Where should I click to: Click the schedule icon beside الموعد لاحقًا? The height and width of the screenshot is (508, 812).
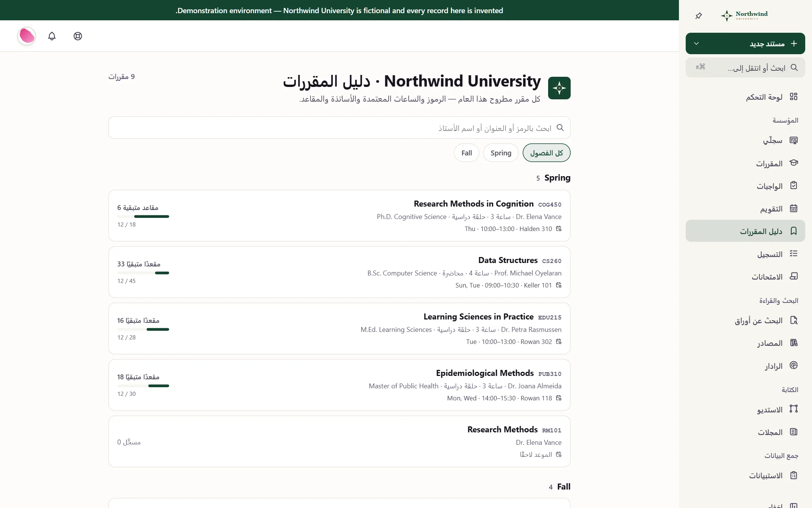click(559, 454)
